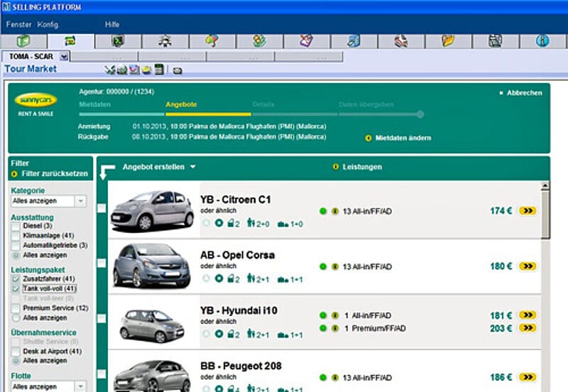Viewport: 568px width, 392px height.
Task: Click info icon next to Citroen 13 All-in/FF/AD
Action: [335, 211]
